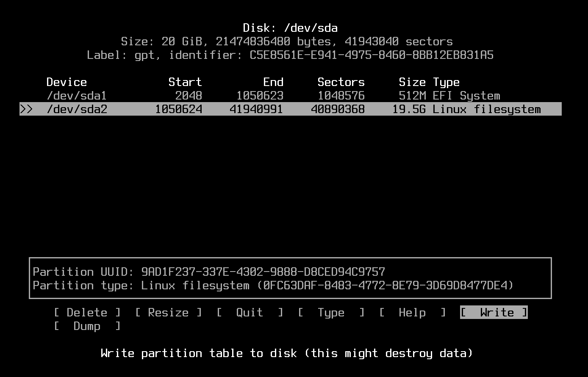The height and width of the screenshot is (377, 588).
Task: Click the Size column header
Action: coord(412,82)
